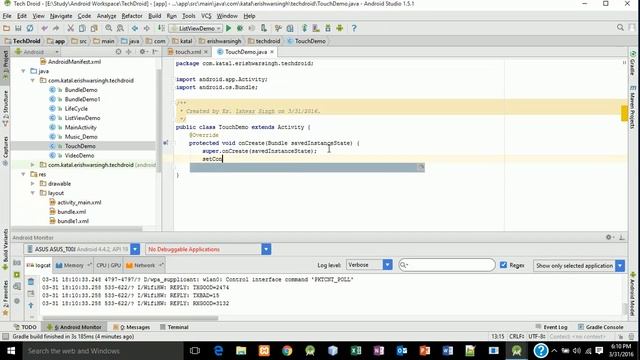Click the Undo arrow icon
The image size is (640, 360).
coord(44,28)
